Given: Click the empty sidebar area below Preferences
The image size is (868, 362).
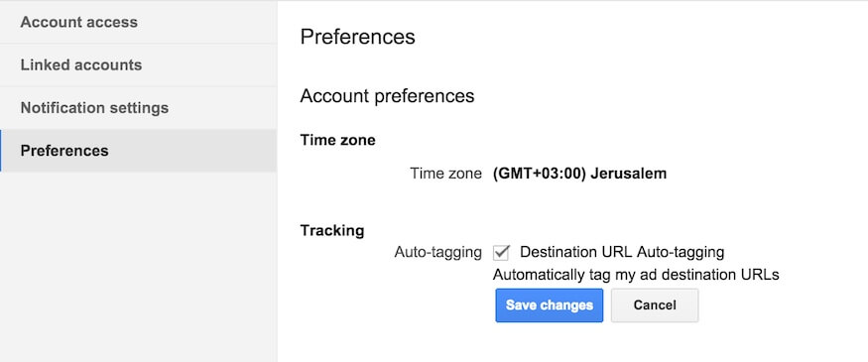Looking at the screenshot, I should (x=139, y=266).
